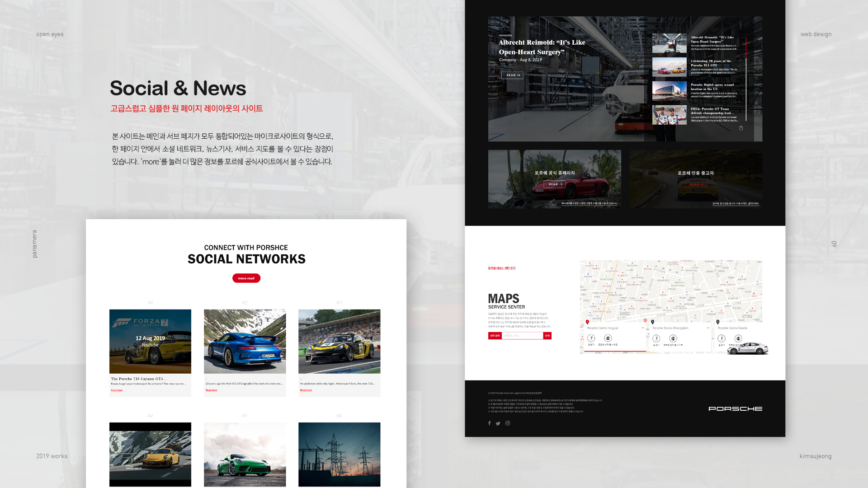Open the Facebook icon in the footer
This screenshot has width=868, height=488.
[489, 423]
